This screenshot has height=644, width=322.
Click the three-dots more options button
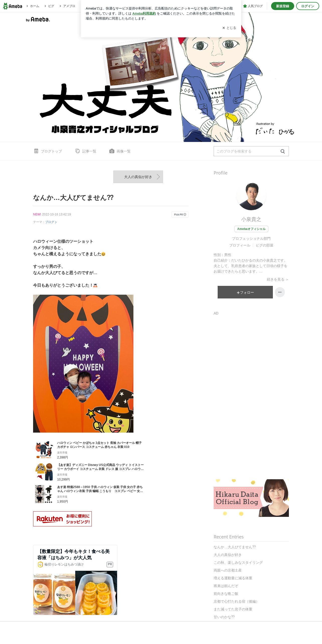click(280, 292)
